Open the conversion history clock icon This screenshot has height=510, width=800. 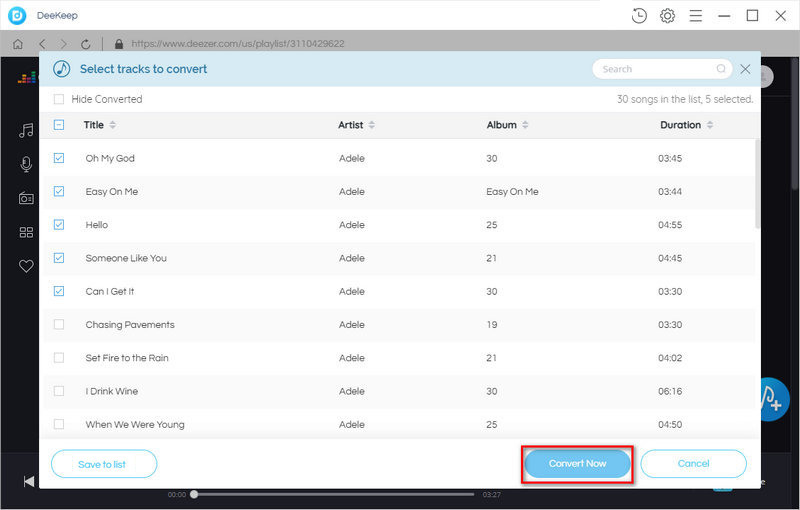639,16
